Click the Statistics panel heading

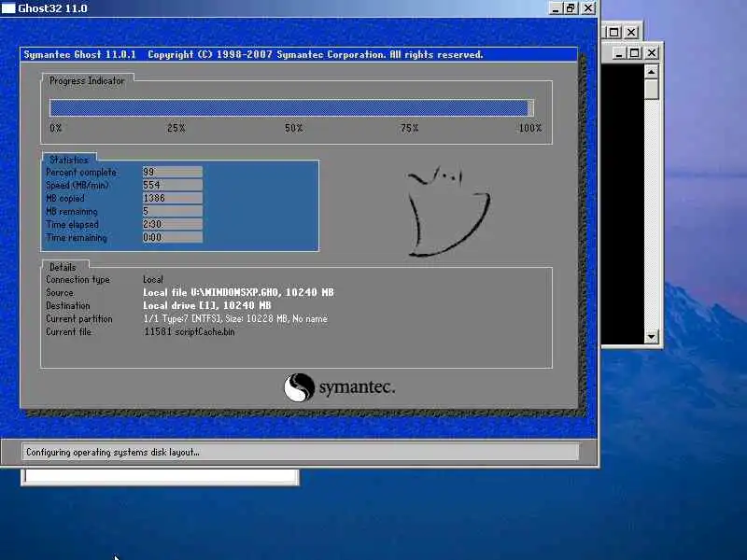point(69,160)
